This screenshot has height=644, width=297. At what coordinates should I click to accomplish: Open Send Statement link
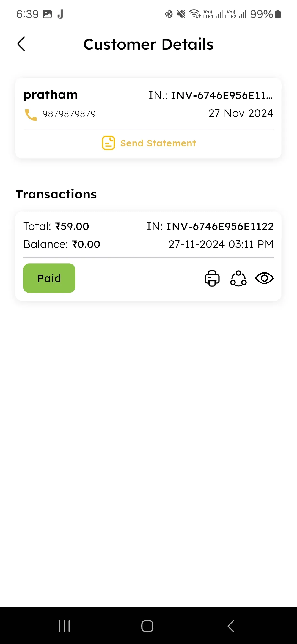(x=158, y=143)
